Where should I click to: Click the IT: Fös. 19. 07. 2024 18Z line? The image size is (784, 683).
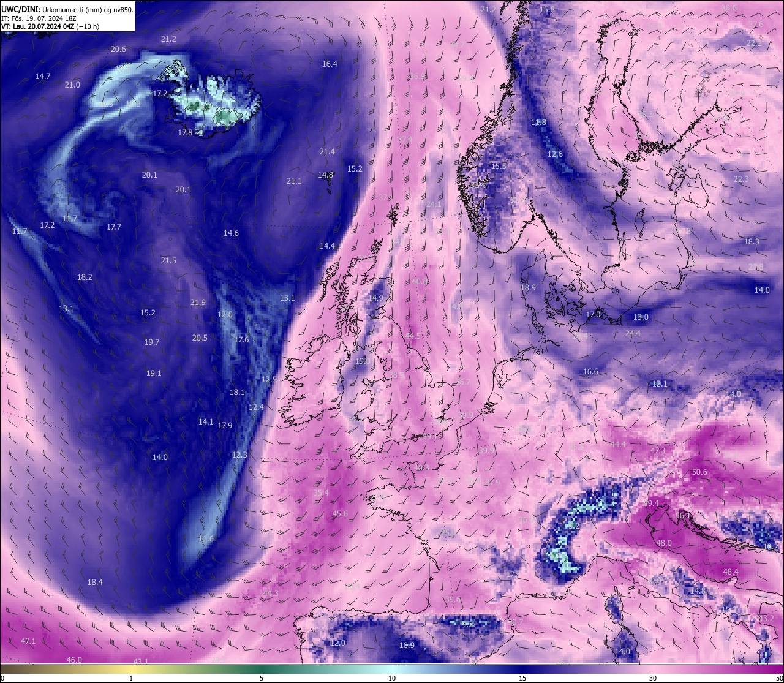tap(39, 18)
